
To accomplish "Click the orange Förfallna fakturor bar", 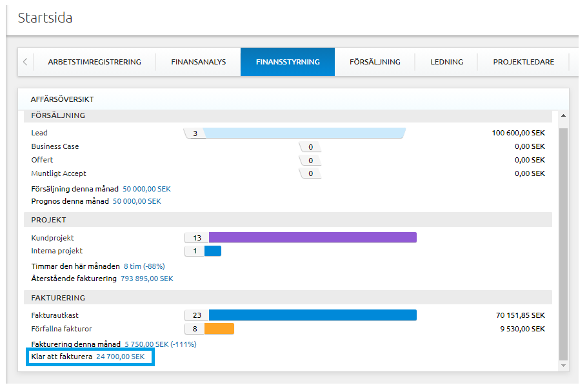I will click(219, 329).
